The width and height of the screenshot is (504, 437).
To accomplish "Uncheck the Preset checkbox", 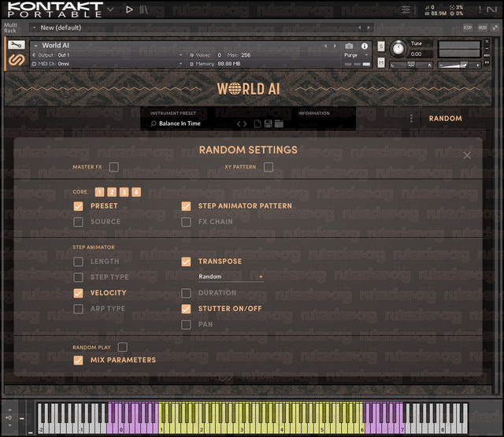I will [x=78, y=206].
